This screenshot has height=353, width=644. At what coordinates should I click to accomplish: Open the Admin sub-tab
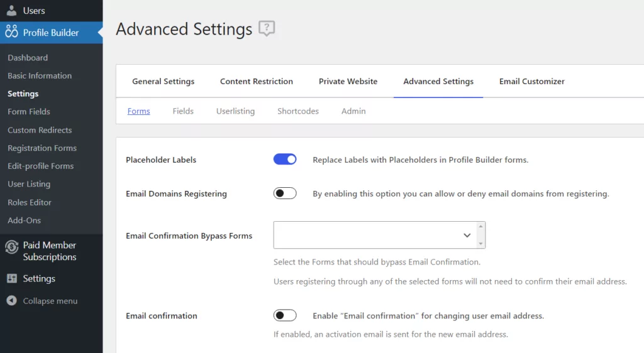(x=353, y=111)
